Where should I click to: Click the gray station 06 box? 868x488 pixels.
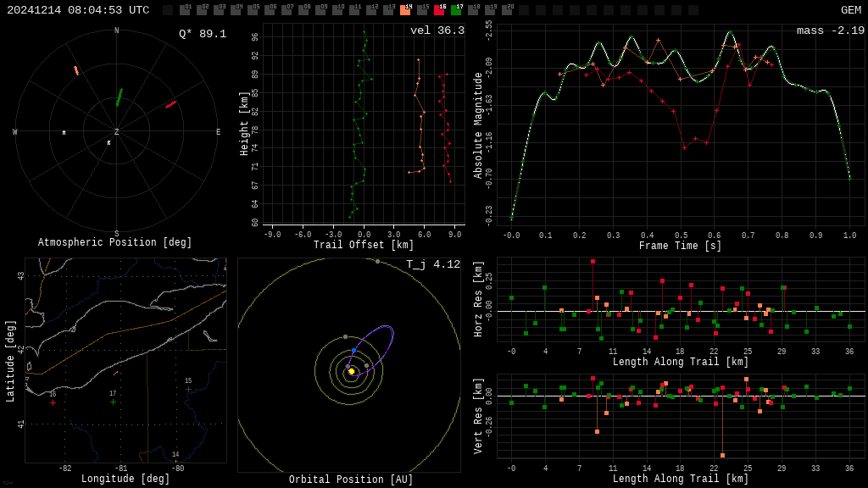(x=270, y=10)
